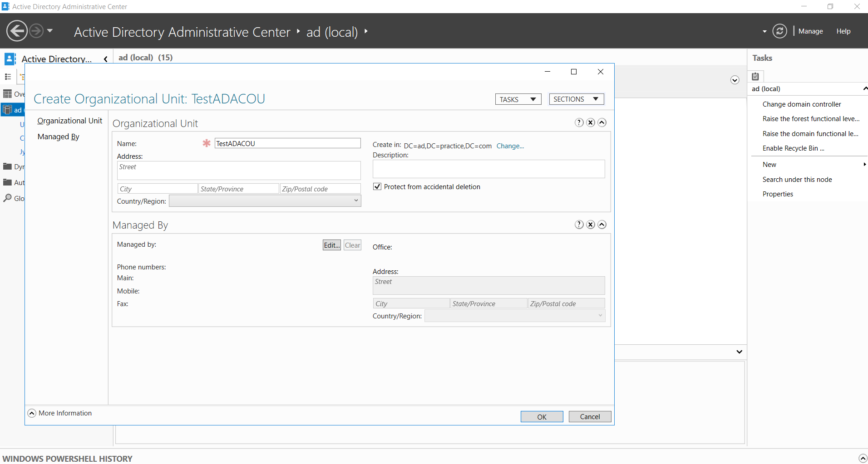Open the SECTIONS dropdown in dialog

pos(576,99)
